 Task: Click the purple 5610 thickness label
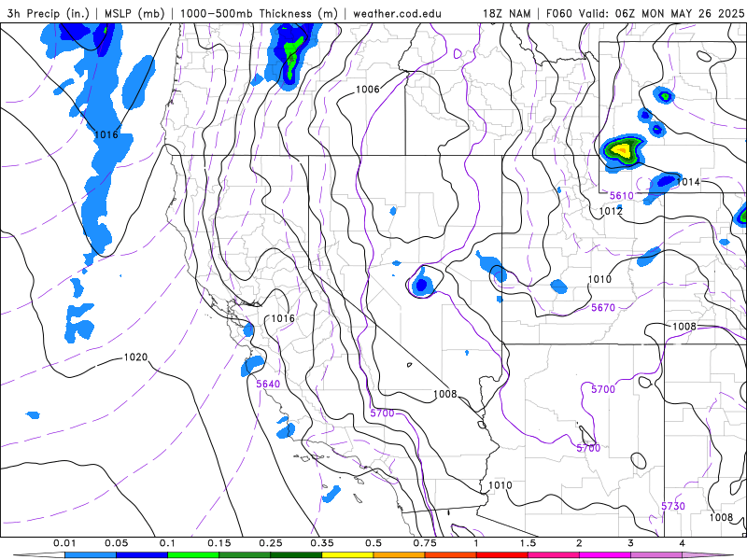pos(622,196)
